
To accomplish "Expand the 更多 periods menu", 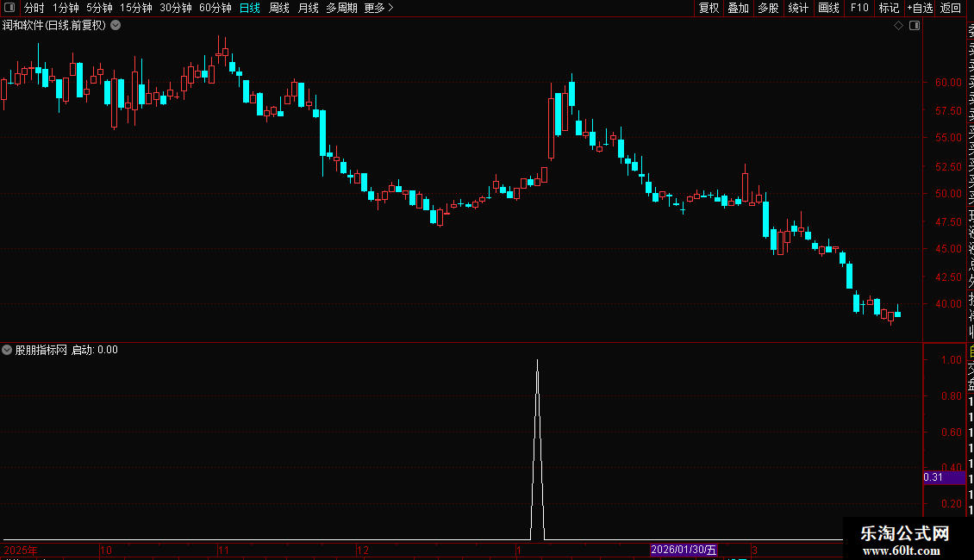I will point(378,8).
